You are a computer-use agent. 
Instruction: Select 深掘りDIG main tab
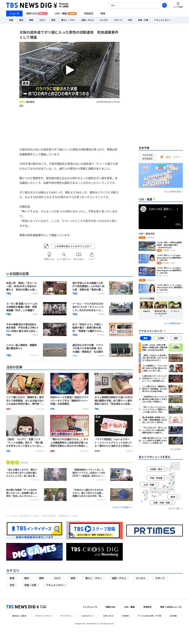[x=37, y=14]
